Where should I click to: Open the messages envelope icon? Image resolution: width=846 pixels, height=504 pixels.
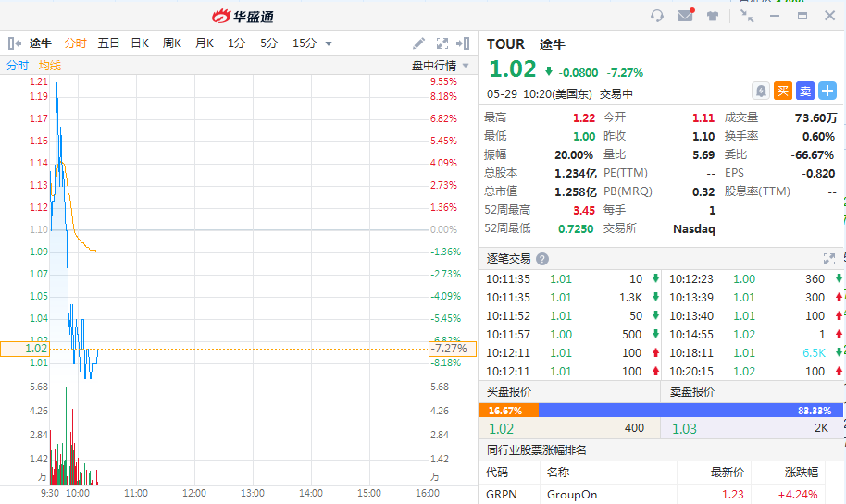(685, 16)
